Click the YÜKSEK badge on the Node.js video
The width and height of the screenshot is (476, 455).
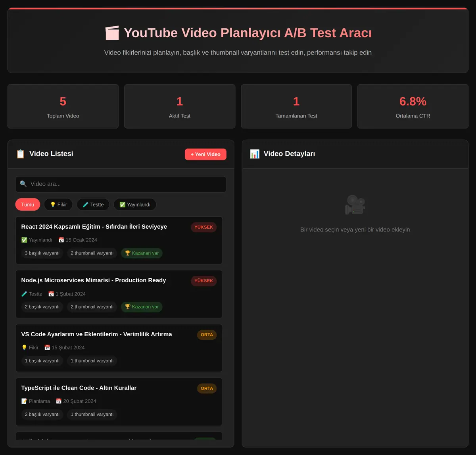click(x=203, y=281)
